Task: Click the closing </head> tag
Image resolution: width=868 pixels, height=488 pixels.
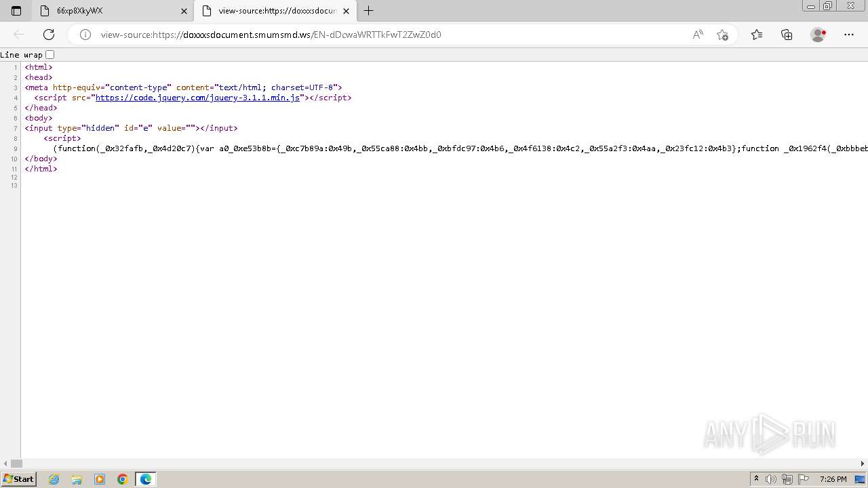Action: pos(41,108)
